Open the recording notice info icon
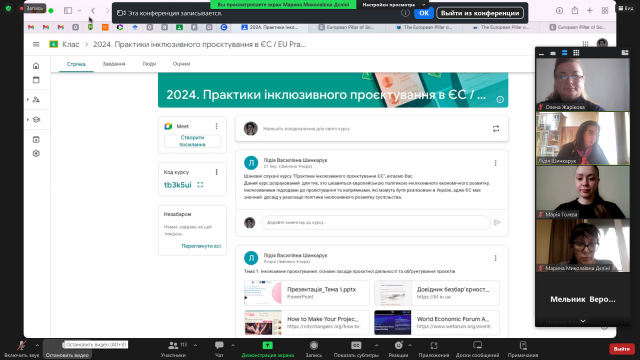Viewport: 640px width, 360px height. [x=405, y=13]
